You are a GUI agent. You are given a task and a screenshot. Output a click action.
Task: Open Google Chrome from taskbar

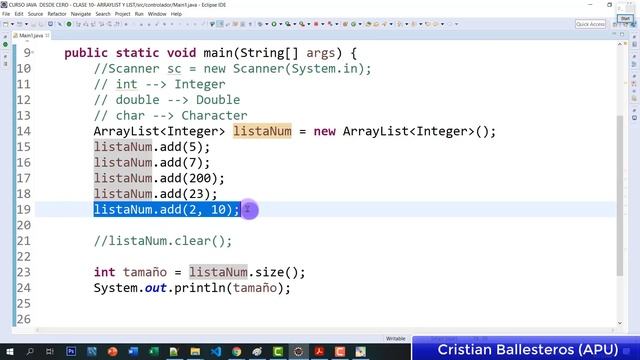(237, 351)
